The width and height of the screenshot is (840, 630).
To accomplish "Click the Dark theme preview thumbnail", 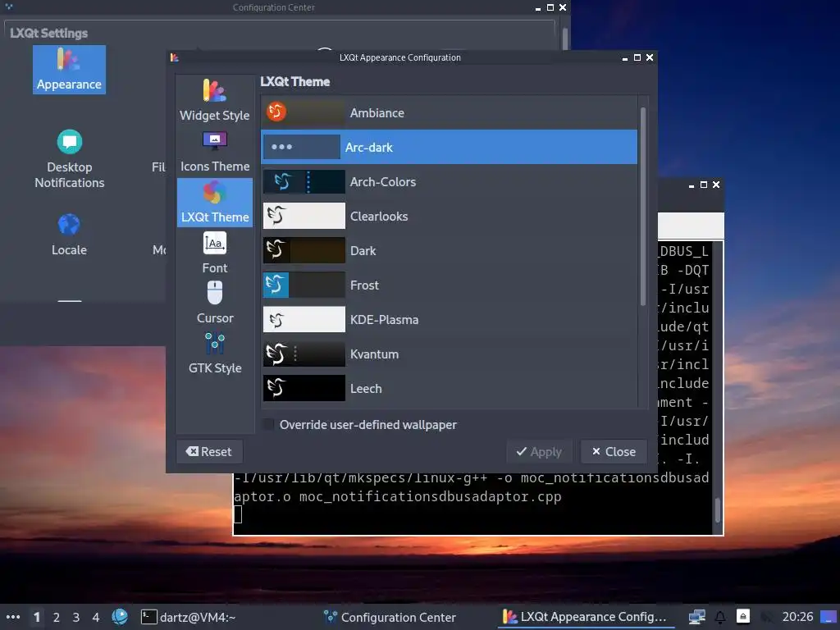I will point(304,250).
